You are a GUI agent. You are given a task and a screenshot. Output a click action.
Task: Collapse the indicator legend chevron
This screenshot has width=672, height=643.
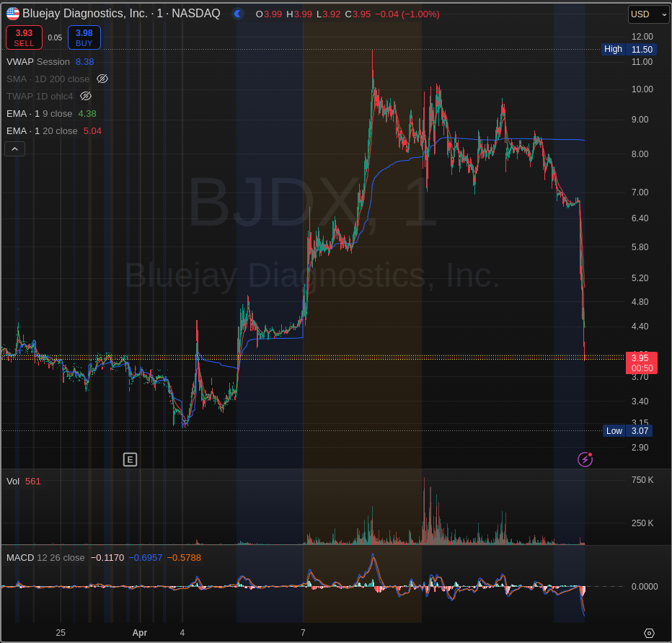coord(14,149)
